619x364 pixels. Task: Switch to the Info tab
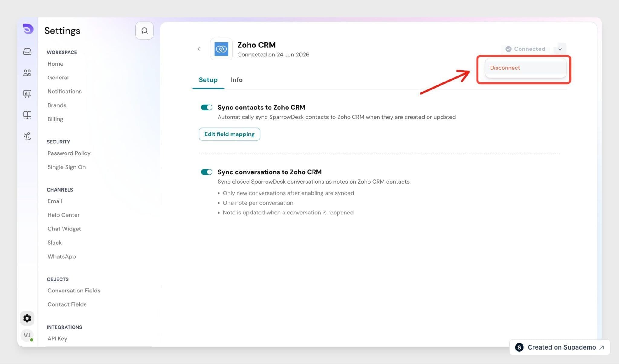click(x=236, y=80)
